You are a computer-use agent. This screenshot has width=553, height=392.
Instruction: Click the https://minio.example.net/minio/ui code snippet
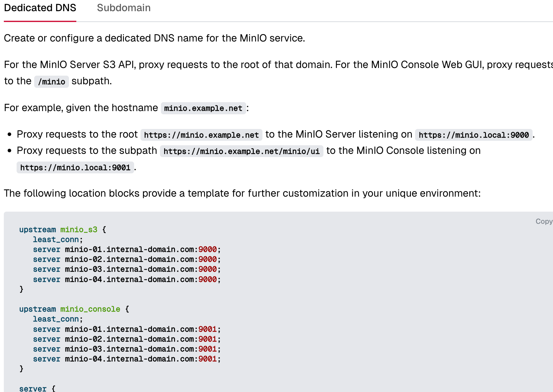click(x=241, y=151)
